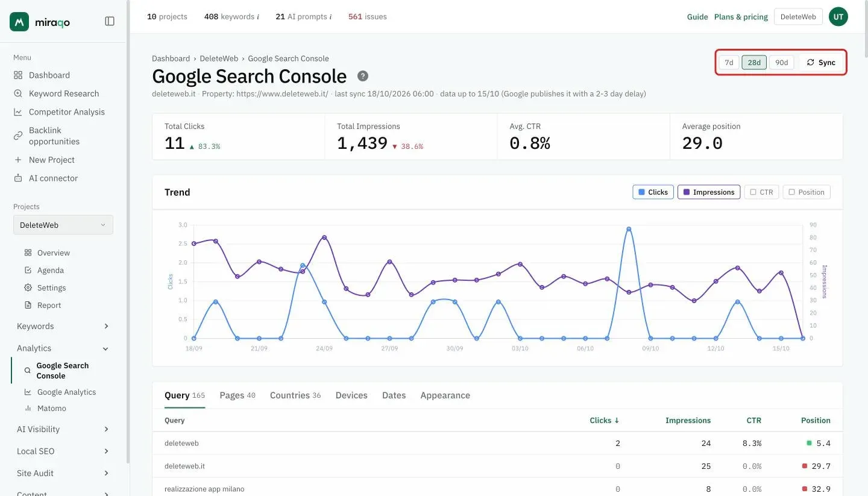This screenshot has width=868, height=496.
Task: Open Plans & pricing link
Action: (x=741, y=17)
